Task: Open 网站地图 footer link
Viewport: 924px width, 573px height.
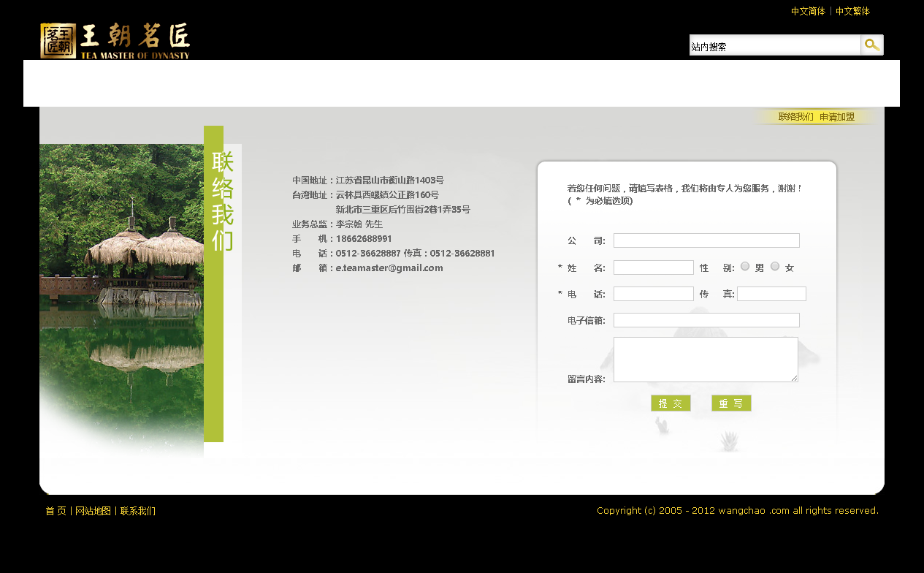Action: 93,512
